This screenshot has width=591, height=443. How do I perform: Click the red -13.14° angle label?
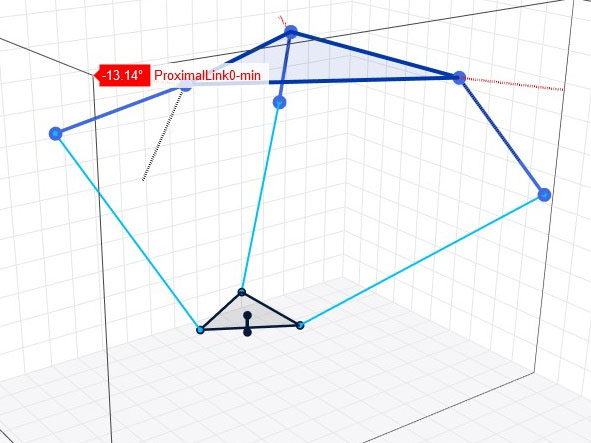122,75
